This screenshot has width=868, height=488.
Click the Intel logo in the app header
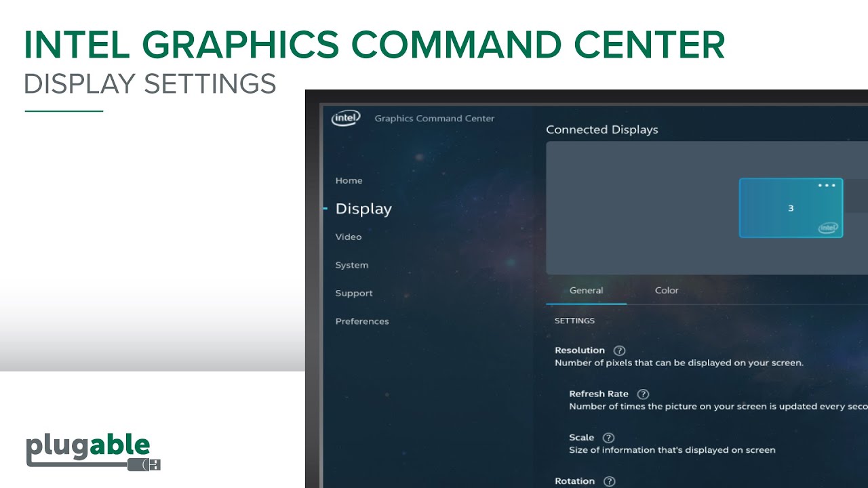point(345,119)
